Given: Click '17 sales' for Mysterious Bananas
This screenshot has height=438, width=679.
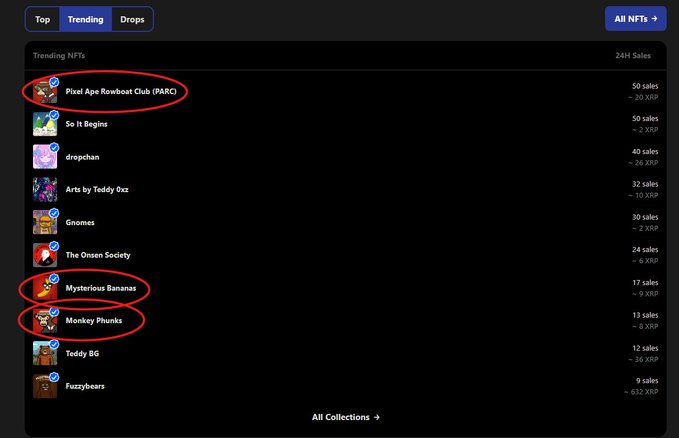Looking at the screenshot, I should click(x=645, y=282).
